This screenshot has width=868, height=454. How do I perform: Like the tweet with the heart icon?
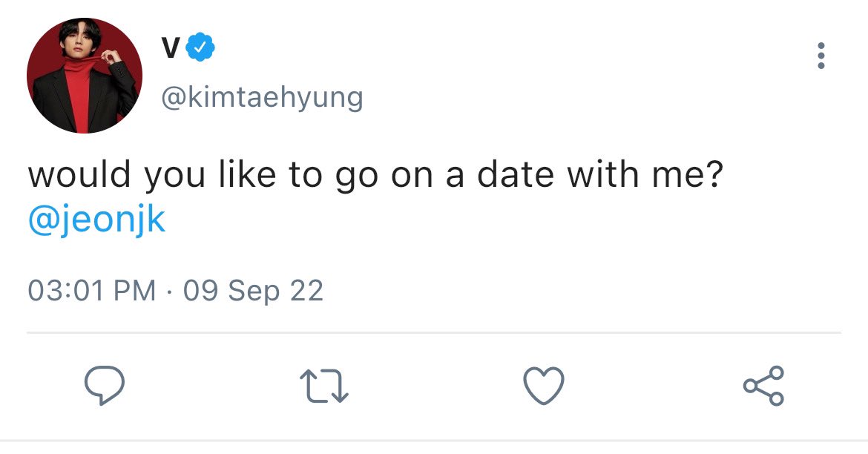click(x=544, y=385)
